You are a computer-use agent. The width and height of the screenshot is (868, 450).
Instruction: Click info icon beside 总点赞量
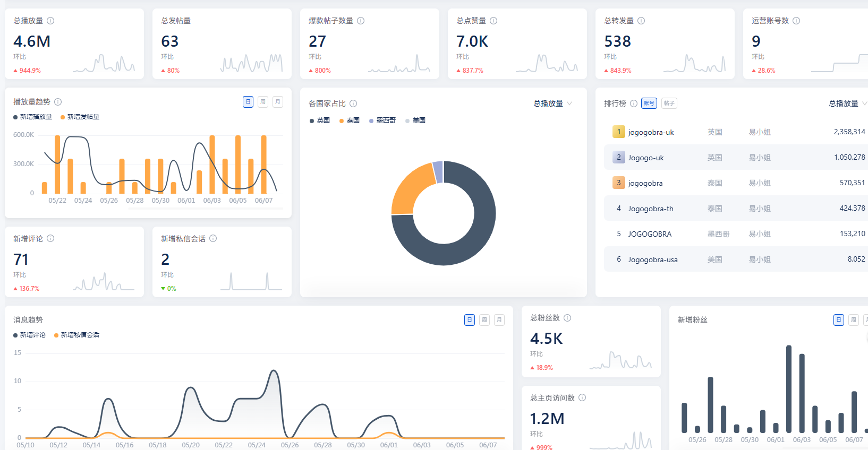[493, 21]
